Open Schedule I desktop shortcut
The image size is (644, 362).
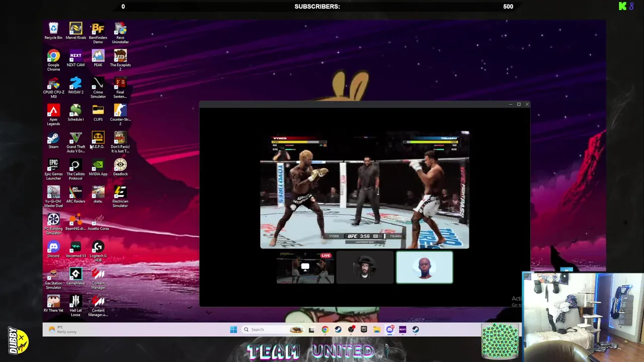coord(75,113)
